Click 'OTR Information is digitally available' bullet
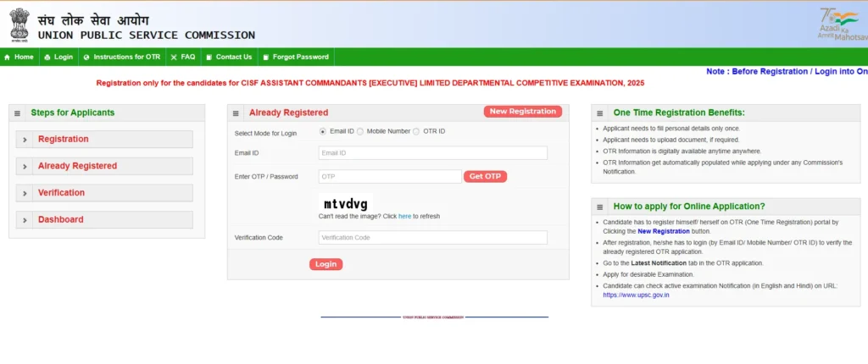Viewport: 868px width, 364px height. [x=682, y=151]
